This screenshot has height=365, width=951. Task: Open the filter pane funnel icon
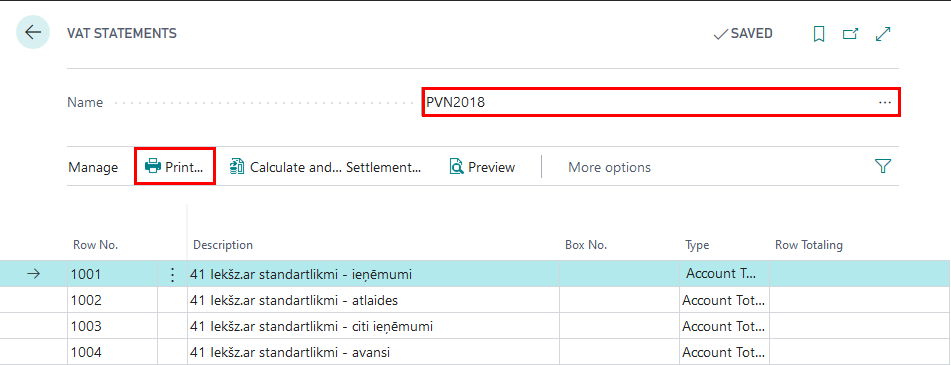point(883,166)
